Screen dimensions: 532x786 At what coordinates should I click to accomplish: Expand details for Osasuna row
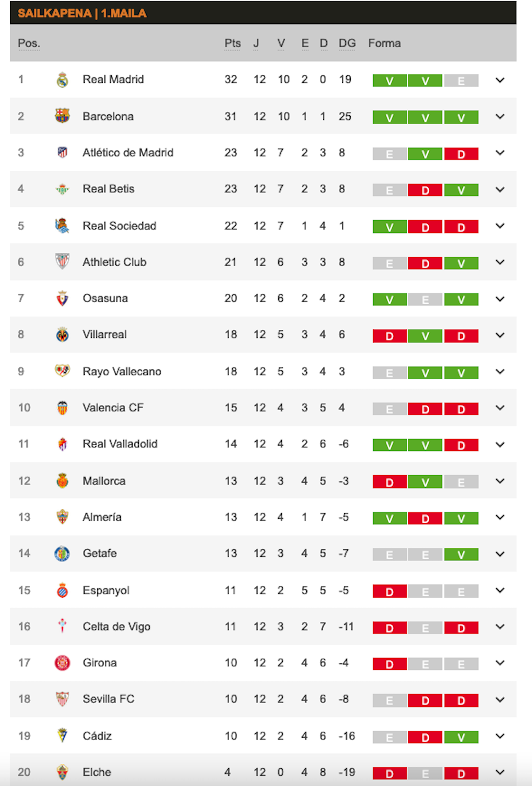(x=500, y=299)
